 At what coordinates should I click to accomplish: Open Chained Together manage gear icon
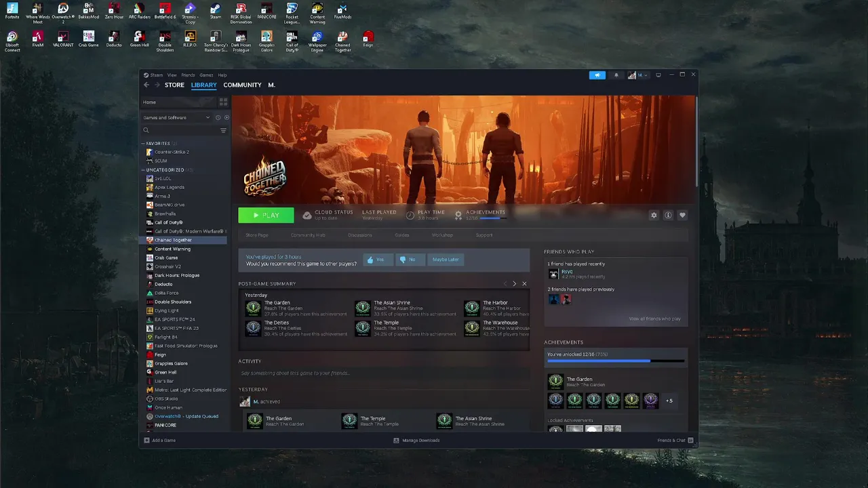[x=654, y=215]
